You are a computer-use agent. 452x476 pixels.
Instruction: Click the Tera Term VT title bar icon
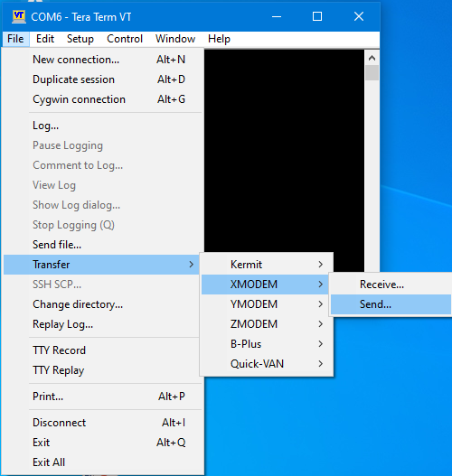pyautogui.click(x=19, y=16)
